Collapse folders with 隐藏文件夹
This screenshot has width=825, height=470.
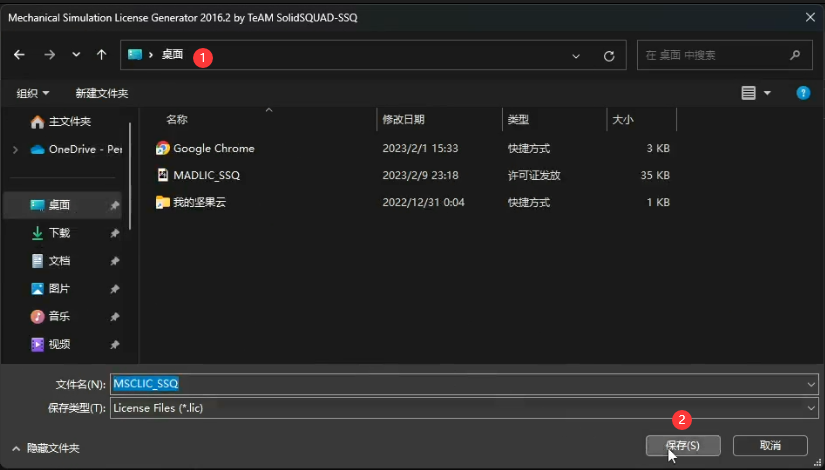(46, 448)
